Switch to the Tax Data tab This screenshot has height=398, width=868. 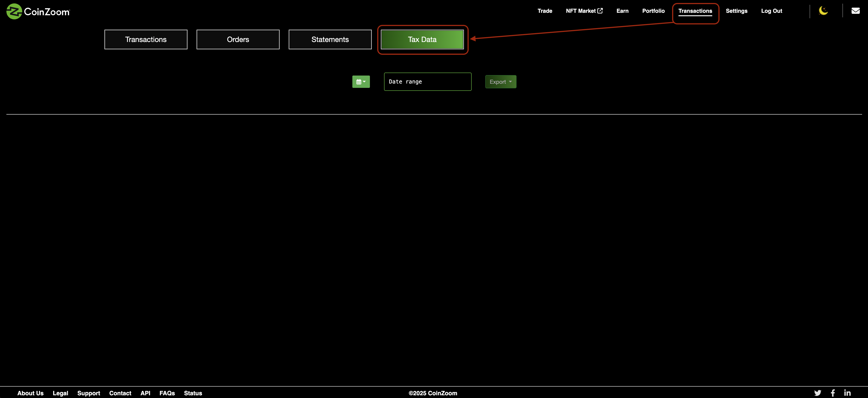pyautogui.click(x=422, y=39)
